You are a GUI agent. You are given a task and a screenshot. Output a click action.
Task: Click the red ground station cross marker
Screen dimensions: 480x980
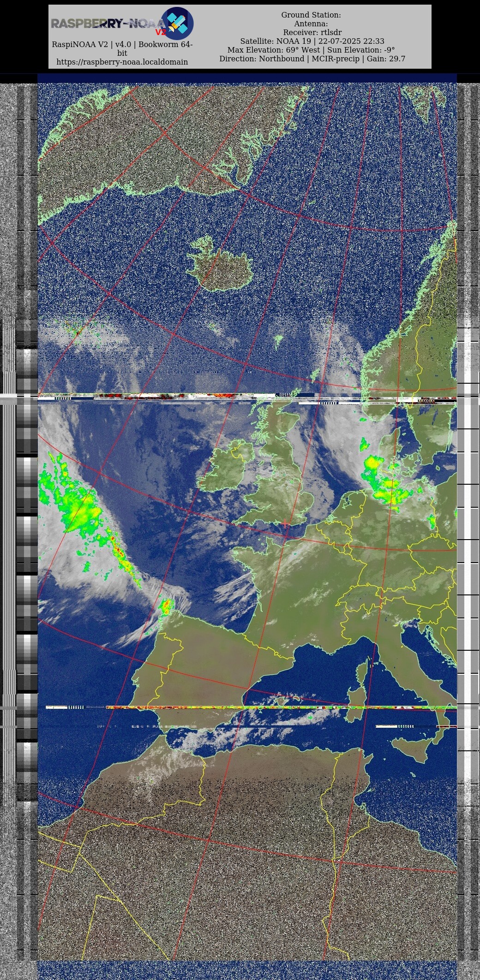pos(285,524)
